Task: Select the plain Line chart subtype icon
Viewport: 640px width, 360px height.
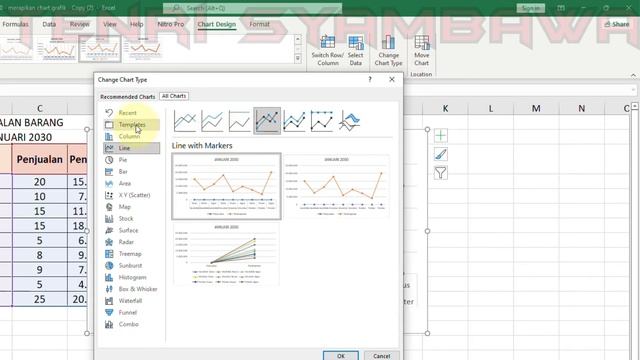Action: point(185,121)
